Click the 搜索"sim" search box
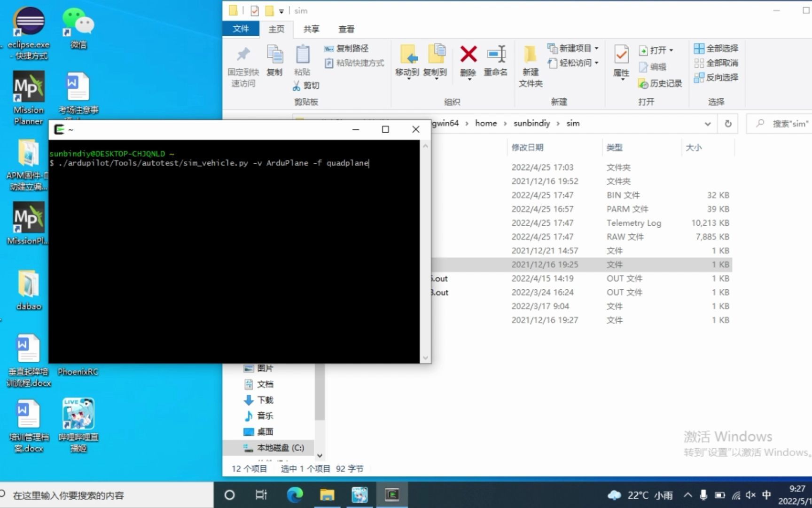 (x=781, y=124)
